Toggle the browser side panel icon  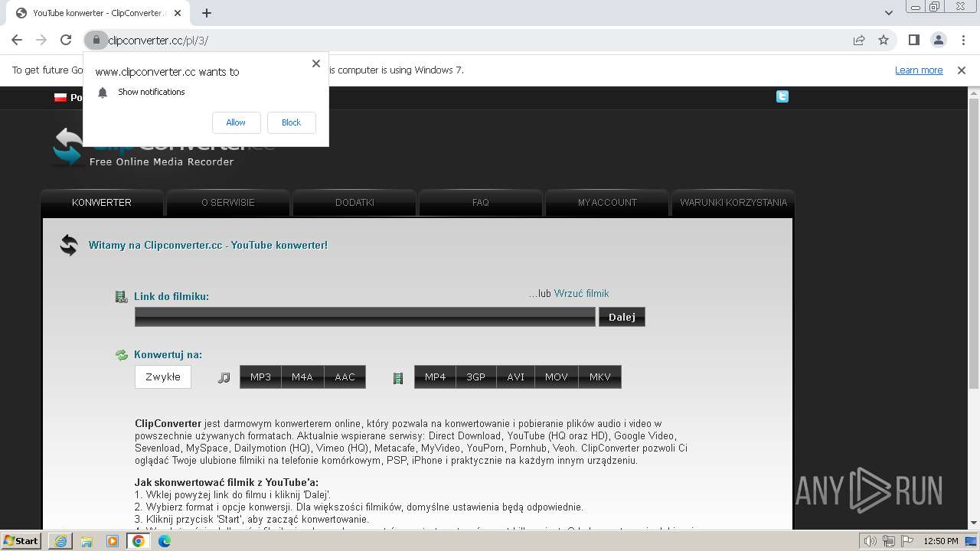(x=914, y=41)
